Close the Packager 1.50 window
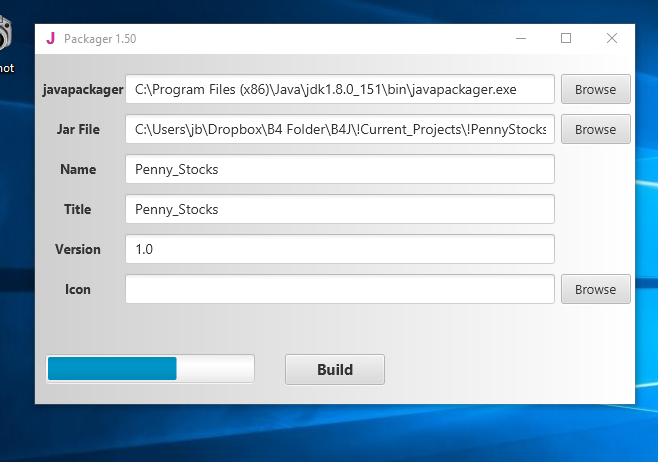 click(612, 38)
